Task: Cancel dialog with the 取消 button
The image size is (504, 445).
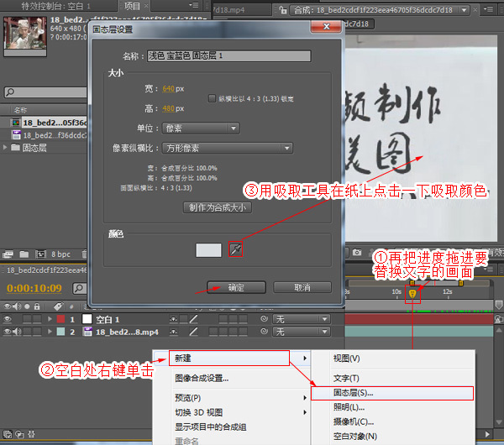Action: [x=302, y=287]
